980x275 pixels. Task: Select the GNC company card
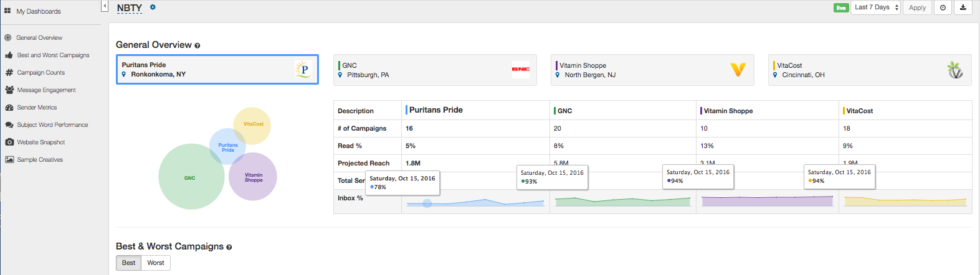[x=435, y=70]
